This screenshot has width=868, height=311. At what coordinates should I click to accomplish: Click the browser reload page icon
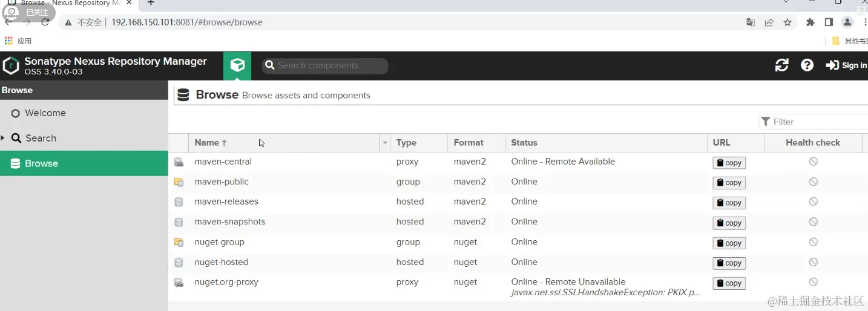(45, 22)
